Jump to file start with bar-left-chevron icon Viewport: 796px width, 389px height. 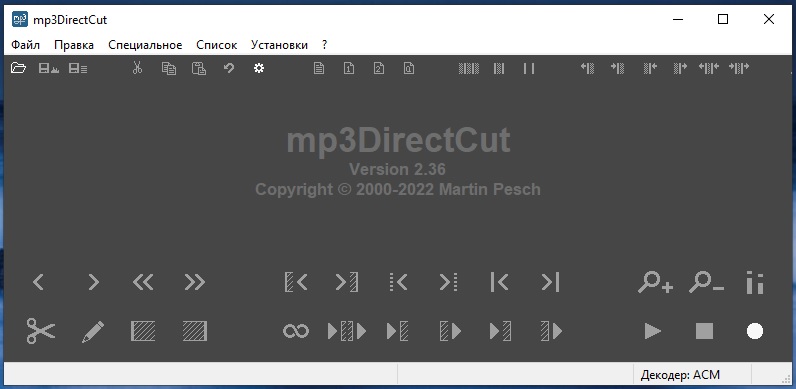[x=500, y=282]
